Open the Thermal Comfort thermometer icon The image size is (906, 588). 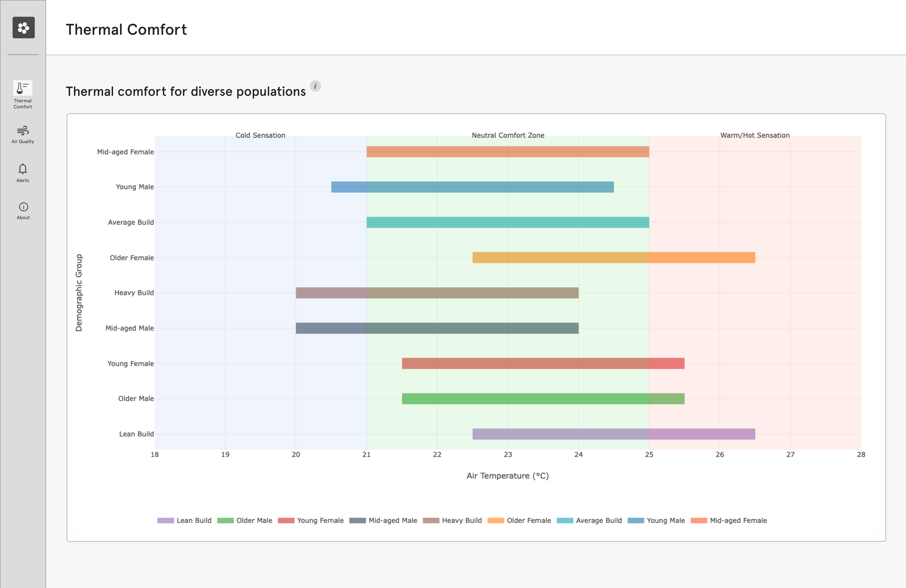[23, 88]
